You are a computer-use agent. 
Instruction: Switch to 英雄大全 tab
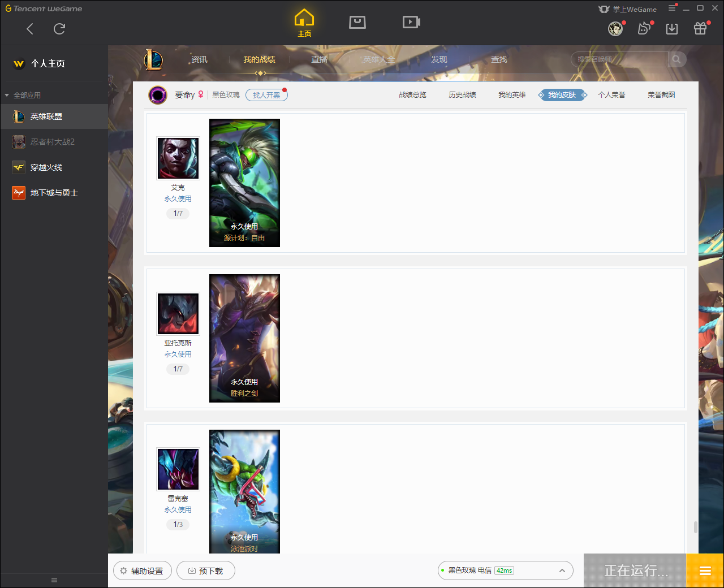(379, 59)
